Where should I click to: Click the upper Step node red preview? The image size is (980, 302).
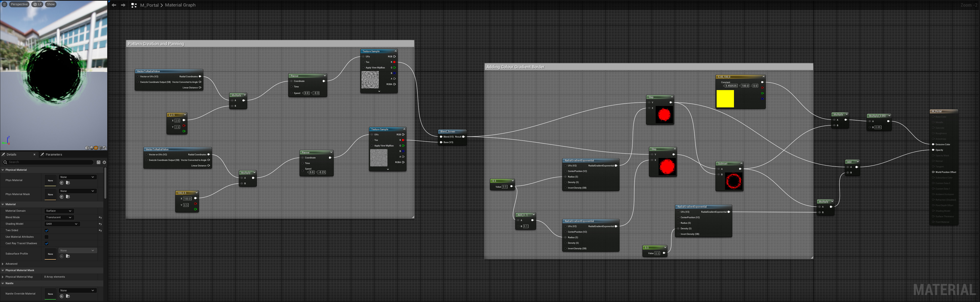coord(664,115)
